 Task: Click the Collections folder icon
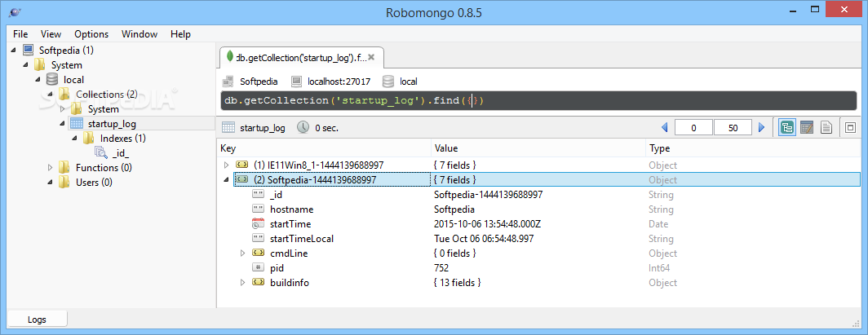(64, 94)
